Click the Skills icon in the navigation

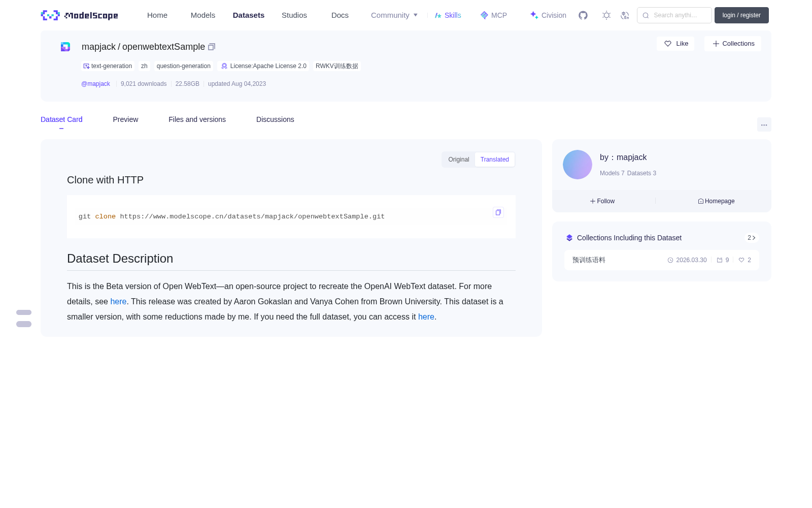(438, 15)
